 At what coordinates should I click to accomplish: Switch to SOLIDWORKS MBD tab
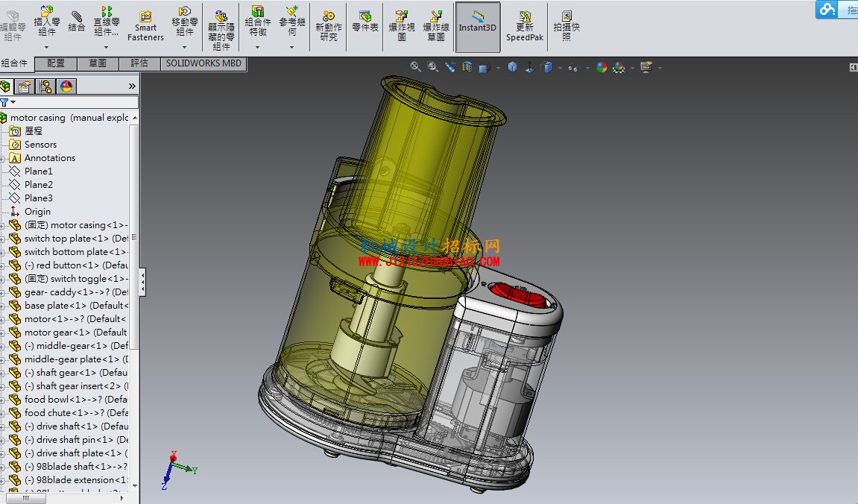tap(204, 63)
